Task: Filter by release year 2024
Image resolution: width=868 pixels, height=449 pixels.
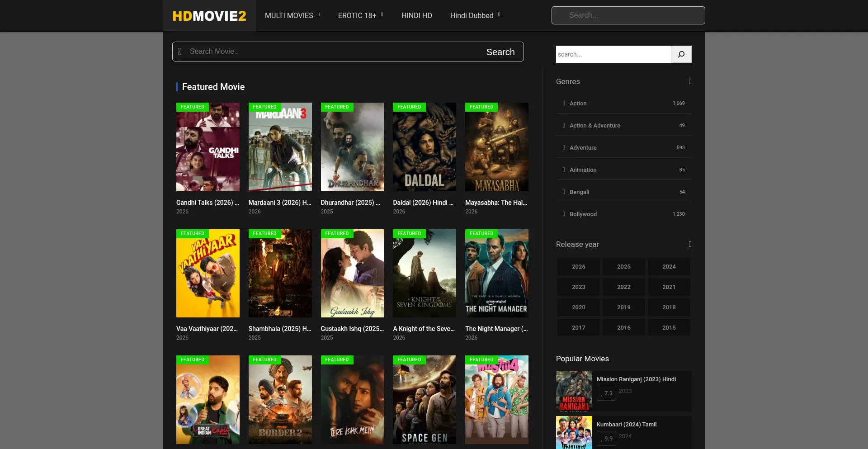Action: point(669,267)
